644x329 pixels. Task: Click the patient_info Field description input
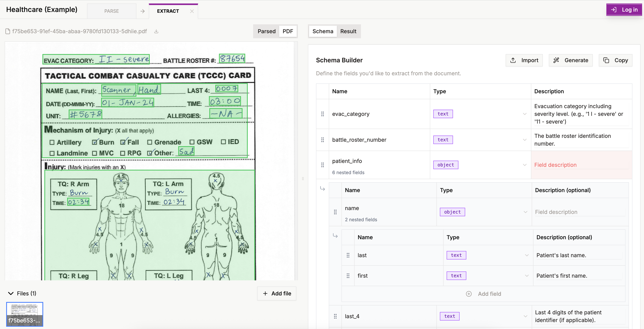[581, 165]
